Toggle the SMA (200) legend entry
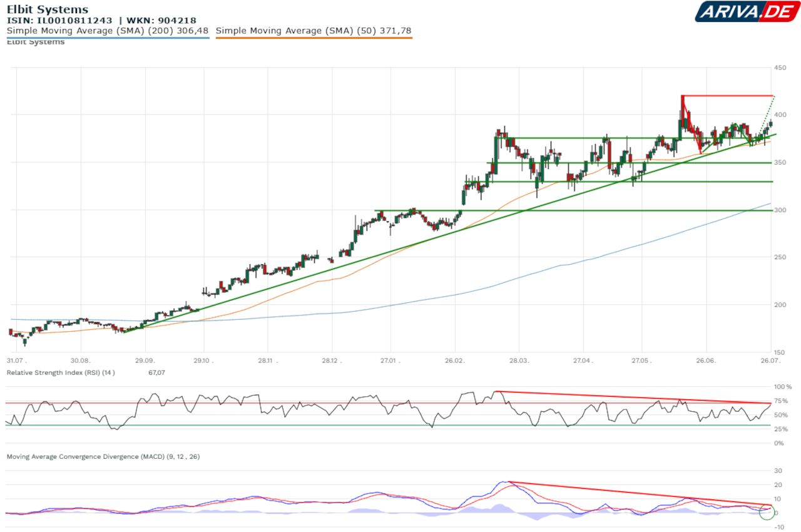 (x=107, y=31)
